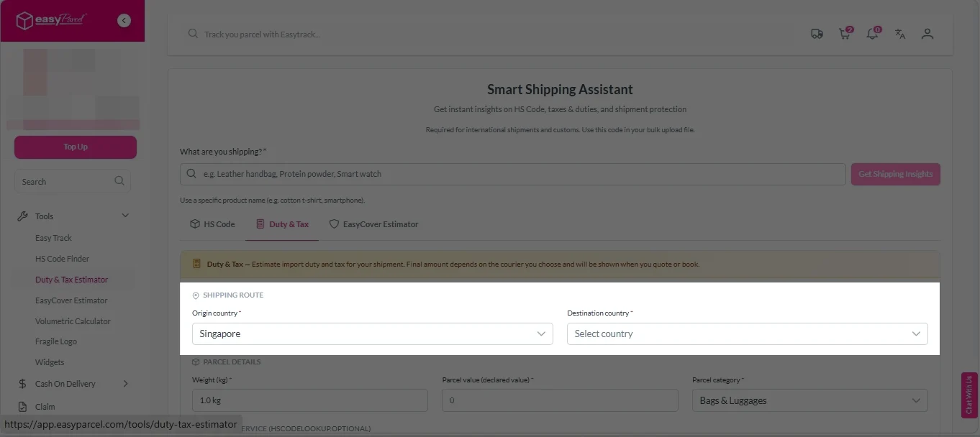This screenshot has width=980, height=437.
Task: Collapse the sidebar with the chevron button
Action: (x=124, y=20)
